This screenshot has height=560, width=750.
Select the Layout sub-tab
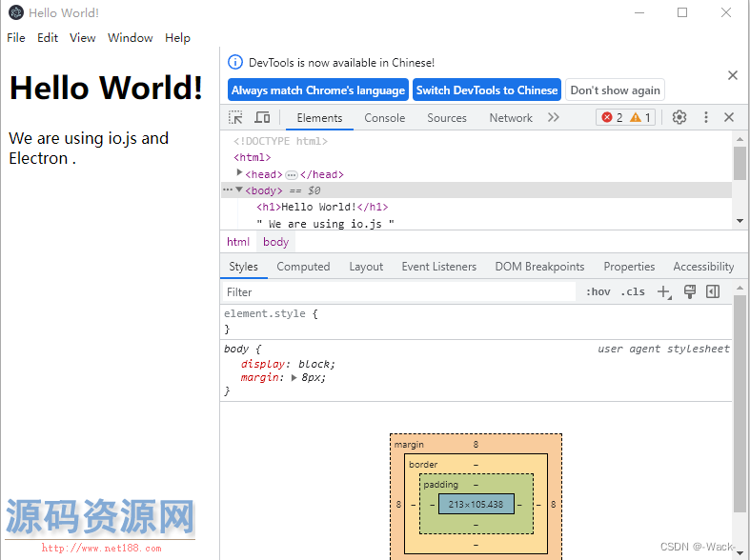366,267
